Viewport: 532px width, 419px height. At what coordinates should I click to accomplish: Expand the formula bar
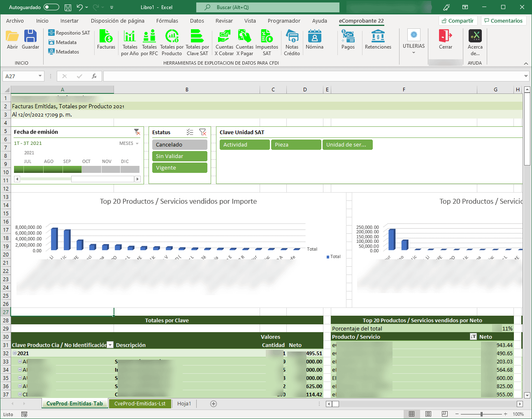click(526, 76)
